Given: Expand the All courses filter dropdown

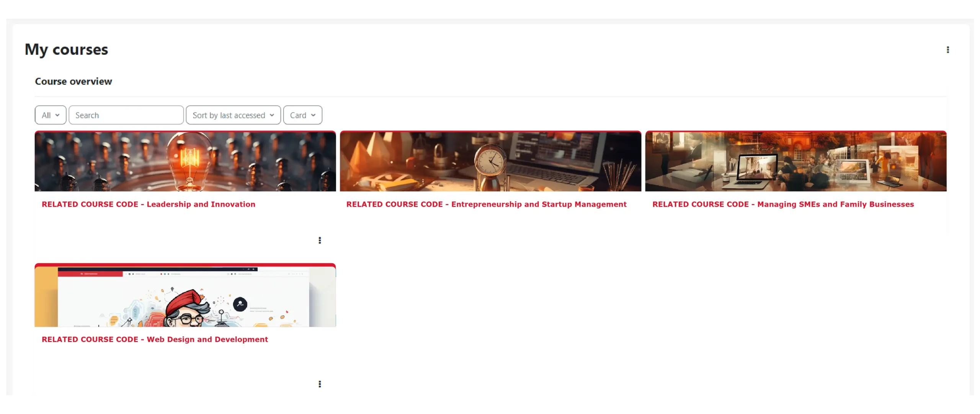Looking at the screenshot, I should 50,115.
